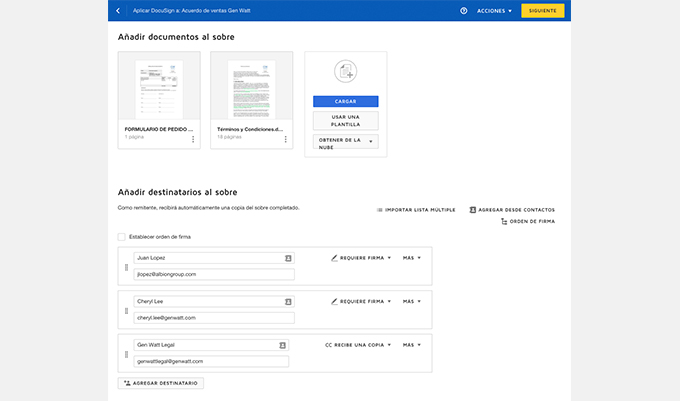Click contact book icon in Juan Lopez field
680x401 pixels.
(x=288, y=258)
